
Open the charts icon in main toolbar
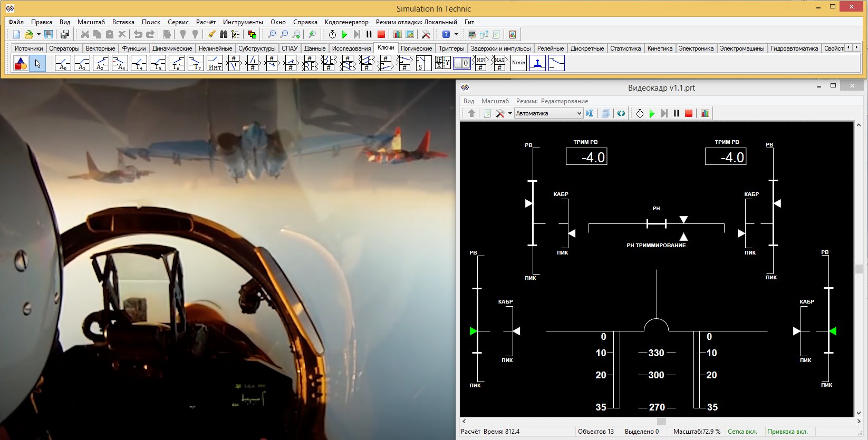click(398, 34)
